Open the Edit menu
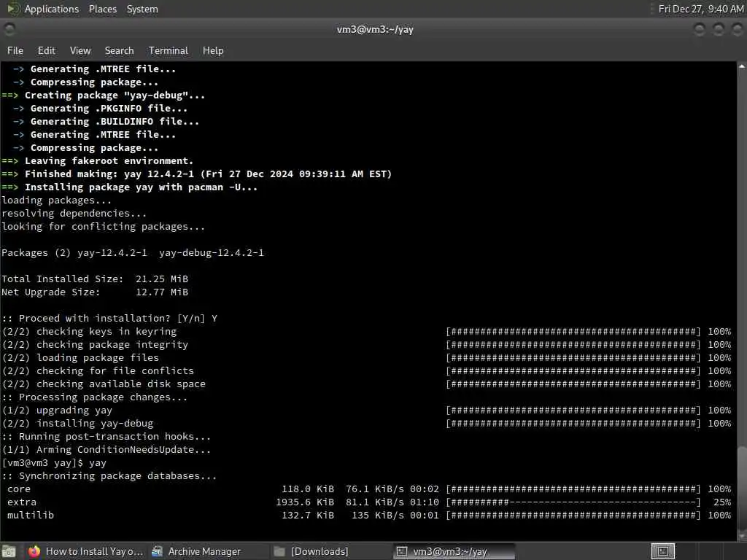Viewport: 747px width, 560px height. (46, 50)
